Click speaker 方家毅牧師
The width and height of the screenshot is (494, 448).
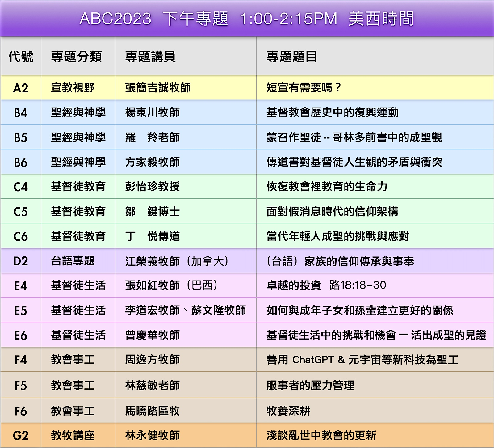pyautogui.click(x=153, y=162)
